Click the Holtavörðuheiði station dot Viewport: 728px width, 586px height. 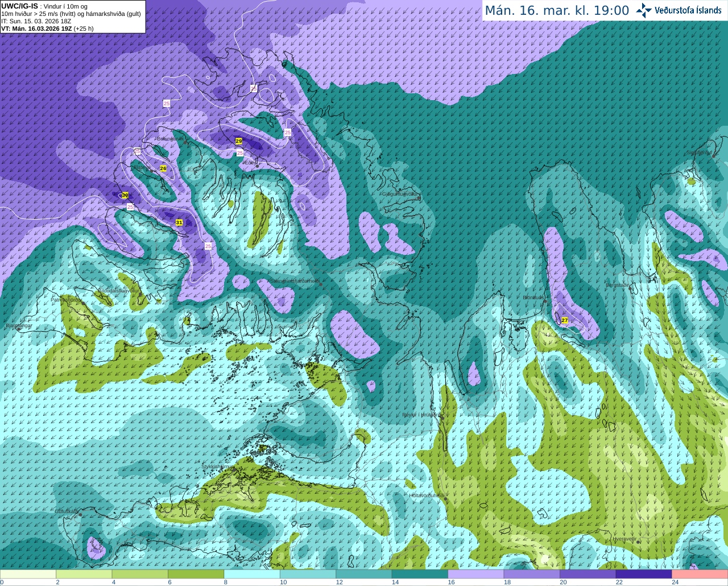point(446,499)
